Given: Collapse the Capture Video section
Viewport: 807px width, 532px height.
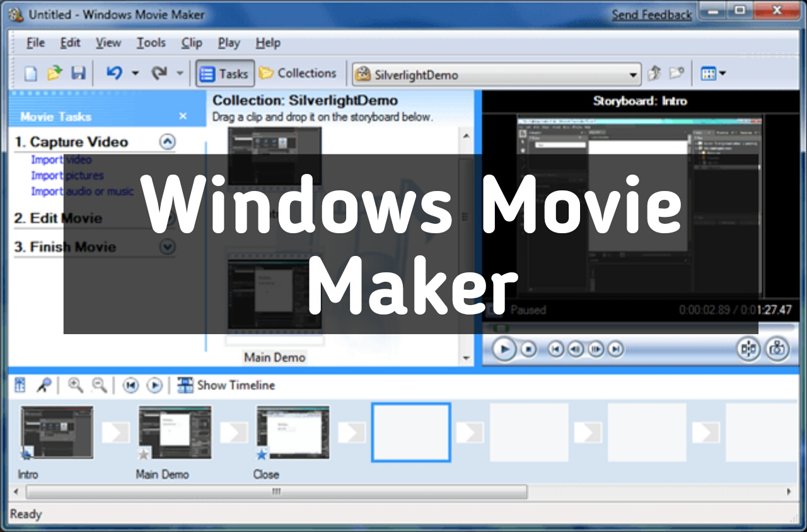Looking at the screenshot, I should pyautogui.click(x=167, y=142).
